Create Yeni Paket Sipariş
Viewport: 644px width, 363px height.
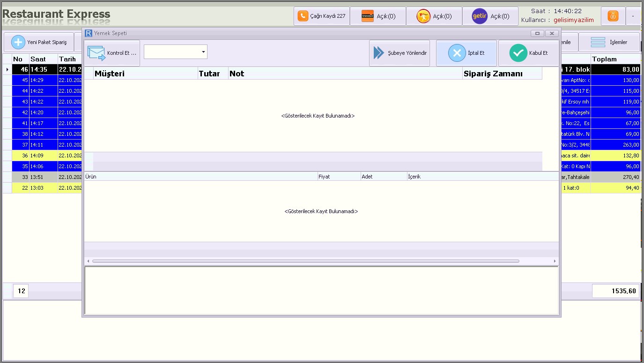[39, 42]
